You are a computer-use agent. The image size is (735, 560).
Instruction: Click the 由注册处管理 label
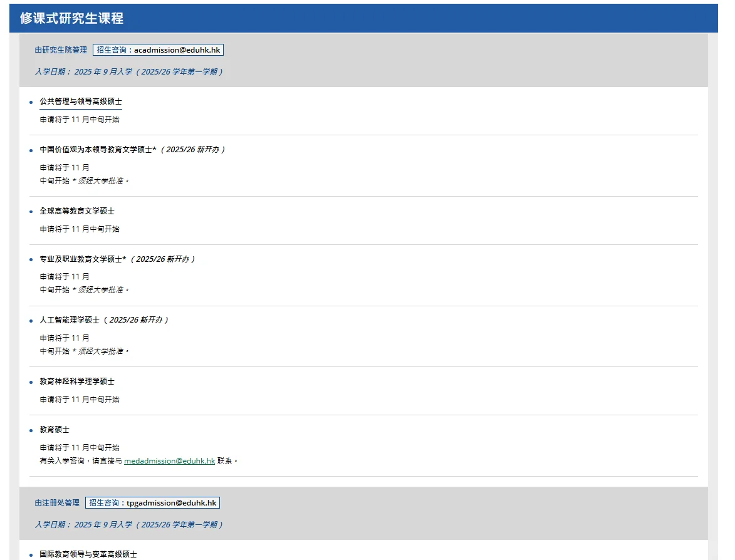(57, 503)
